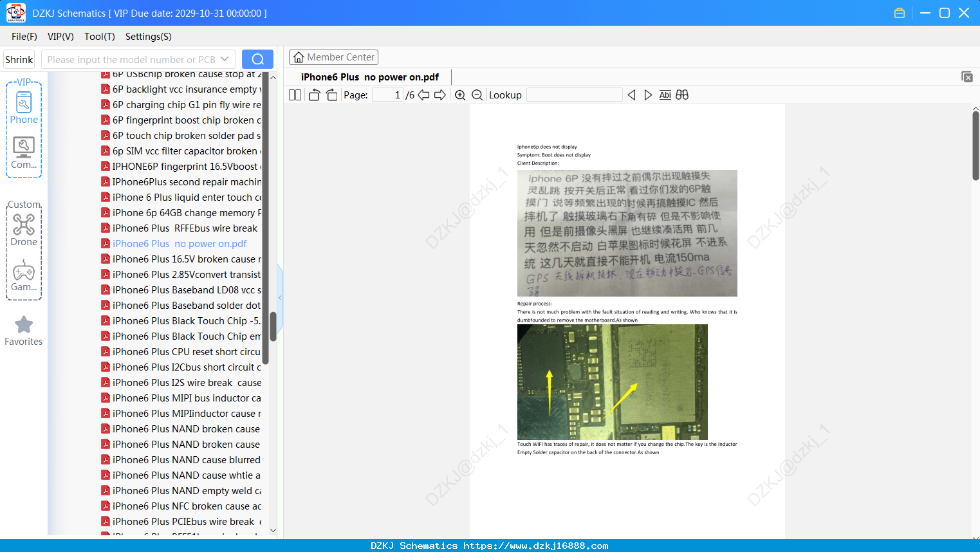Click the binoculars search icon
Viewport: 980px width, 552px height.
click(682, 95)
